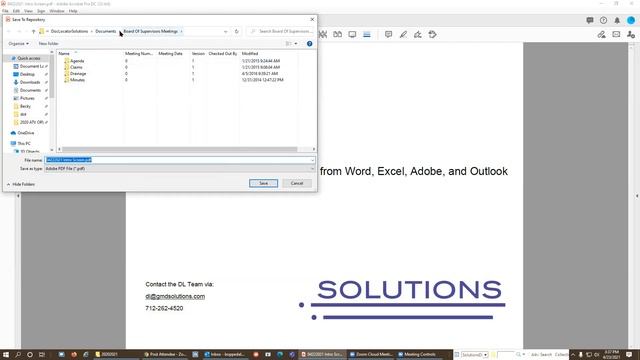Click the share link icon at right
640x360 pixels.
pyautogui.click(x=601, y=35)
